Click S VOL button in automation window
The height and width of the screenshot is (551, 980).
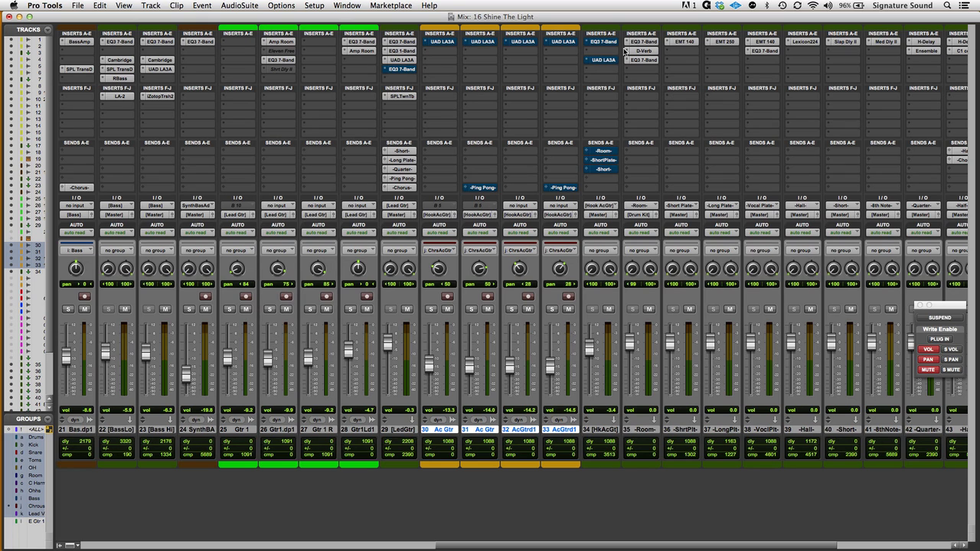coord(951,350)
